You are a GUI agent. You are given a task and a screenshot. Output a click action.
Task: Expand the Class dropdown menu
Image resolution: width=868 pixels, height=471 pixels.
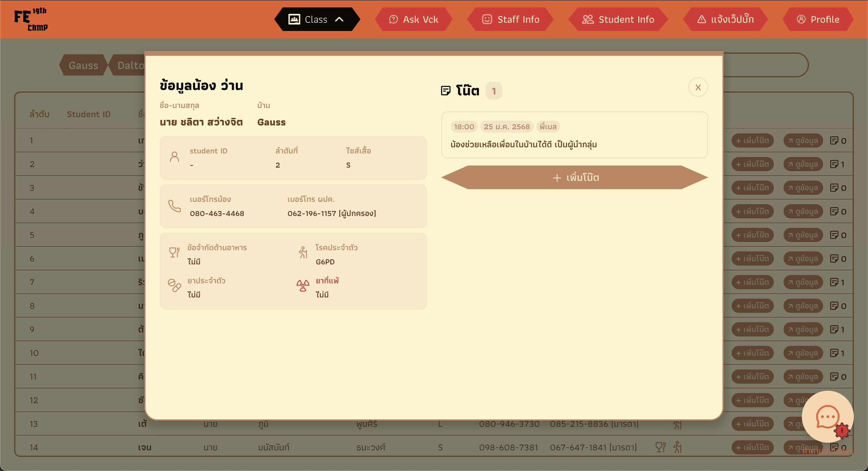tap(317, 19)
